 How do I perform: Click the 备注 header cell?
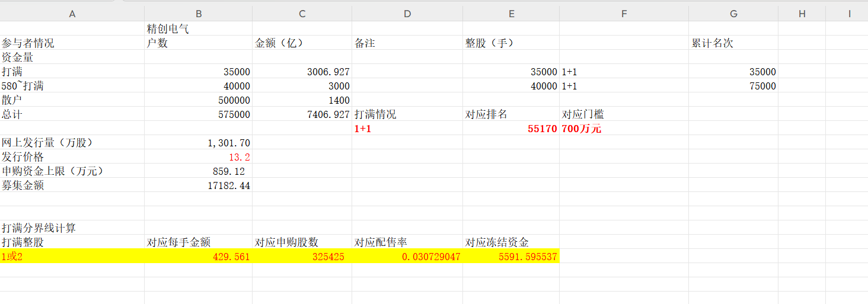(x=407, y=43)
